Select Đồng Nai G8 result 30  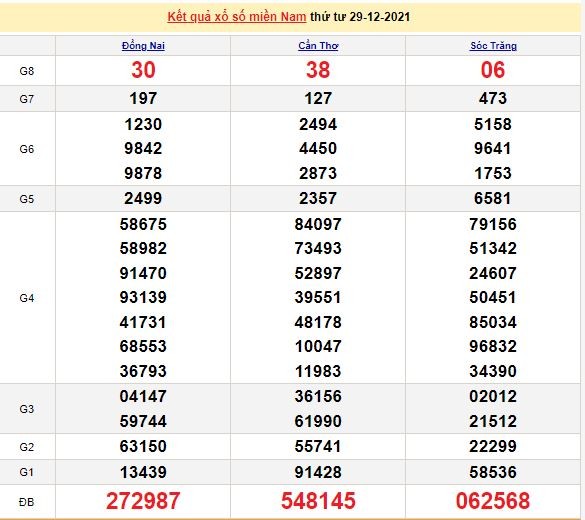[x=143, y=70]
